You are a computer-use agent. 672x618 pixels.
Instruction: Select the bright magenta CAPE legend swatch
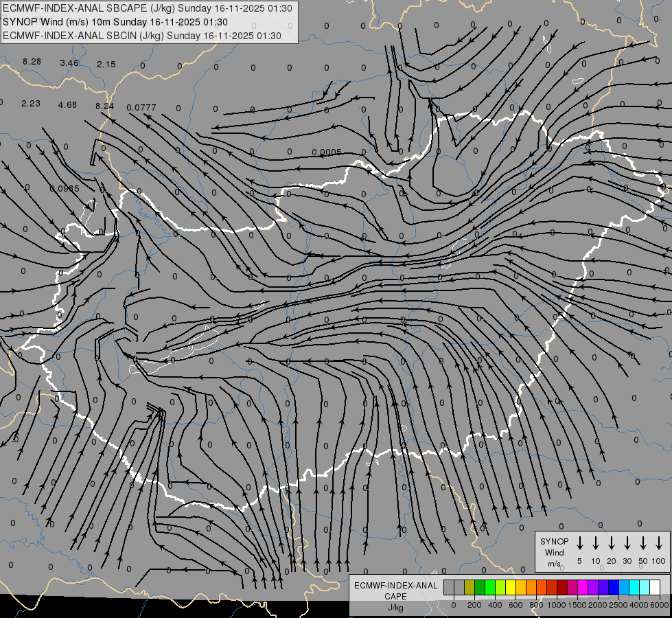tap(583, 587)
